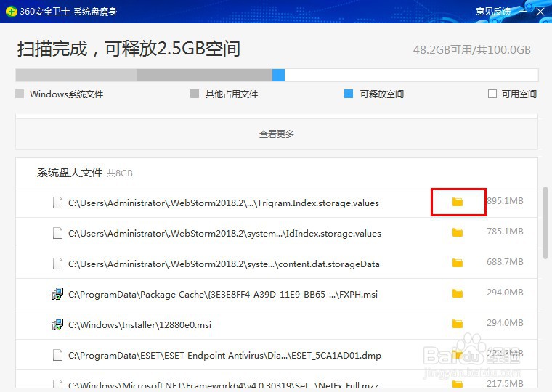
Task: Select the IdIndex.storage.values path
Action: point(224,233)
